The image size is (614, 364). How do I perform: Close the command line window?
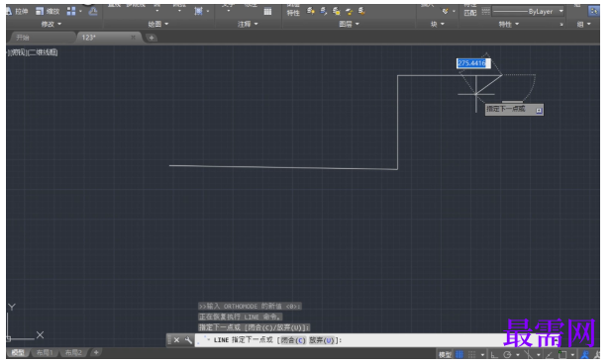(176, 340)
